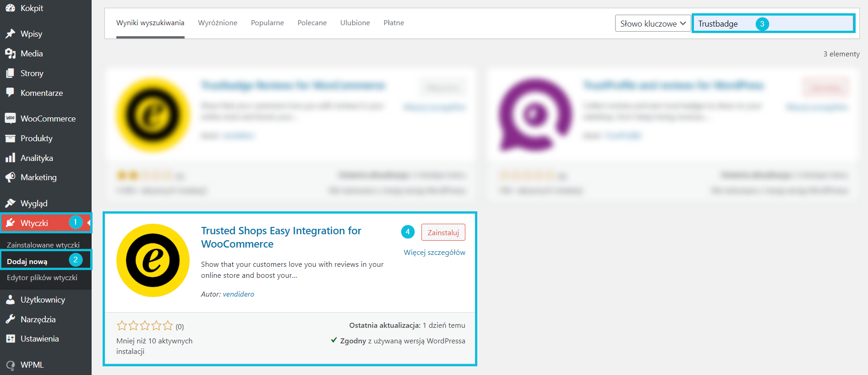The width and height of the screenshot is (868, 375).
Task: Click the Komentarze speech bubble icon
Action: point(10,93)
